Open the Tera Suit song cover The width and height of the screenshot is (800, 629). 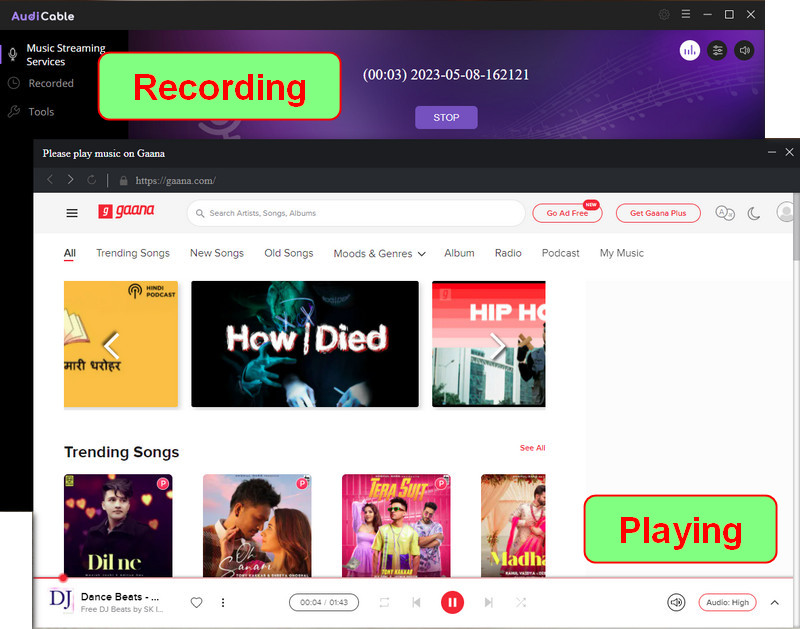[396, 525]
